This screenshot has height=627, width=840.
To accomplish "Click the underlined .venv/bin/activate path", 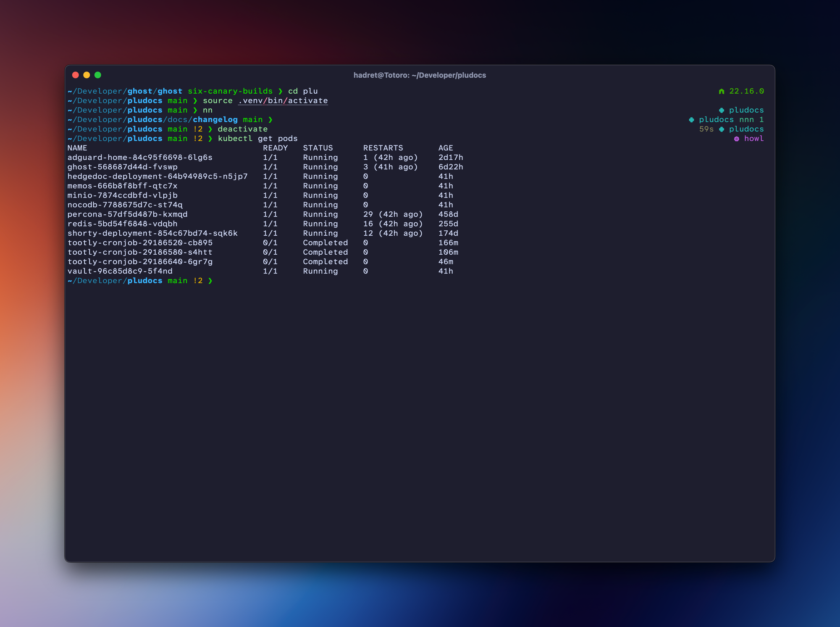I will click(283, 101).
